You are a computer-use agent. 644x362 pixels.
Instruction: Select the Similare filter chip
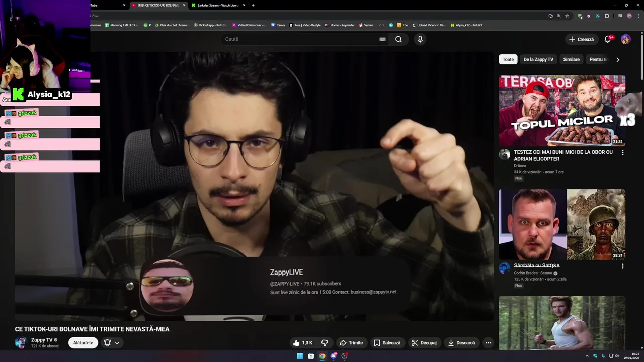click(571, 59)
